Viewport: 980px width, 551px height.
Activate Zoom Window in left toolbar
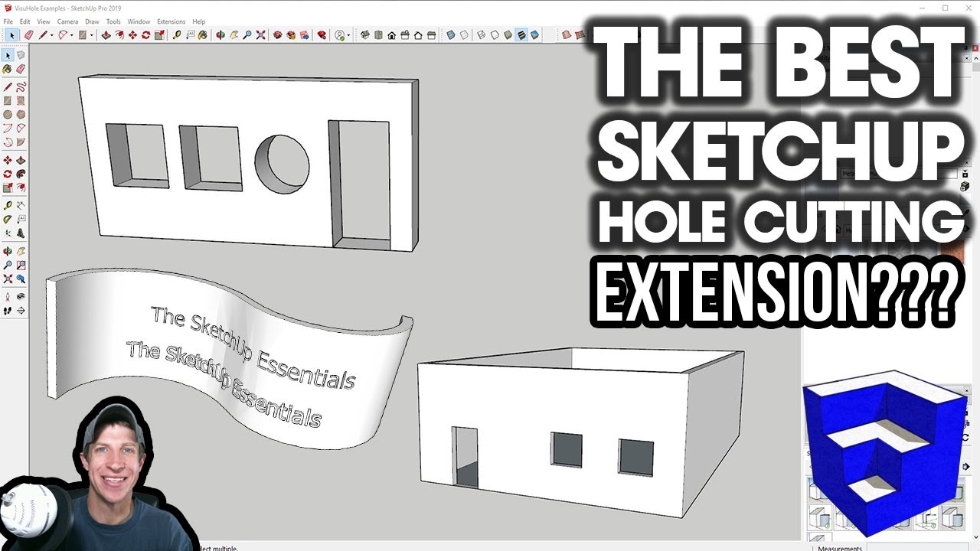tap(21, 264)
